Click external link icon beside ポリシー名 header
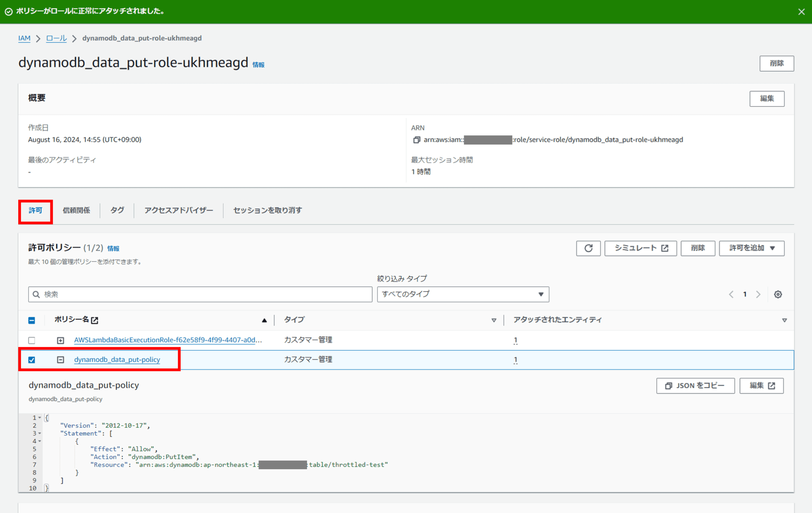The image size is (812, 513). [x=95, y=320]
